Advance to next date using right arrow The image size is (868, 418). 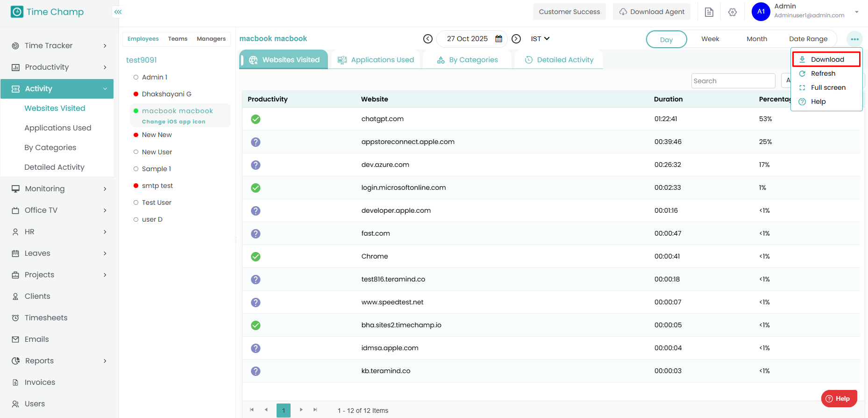(x=516, y=39)
